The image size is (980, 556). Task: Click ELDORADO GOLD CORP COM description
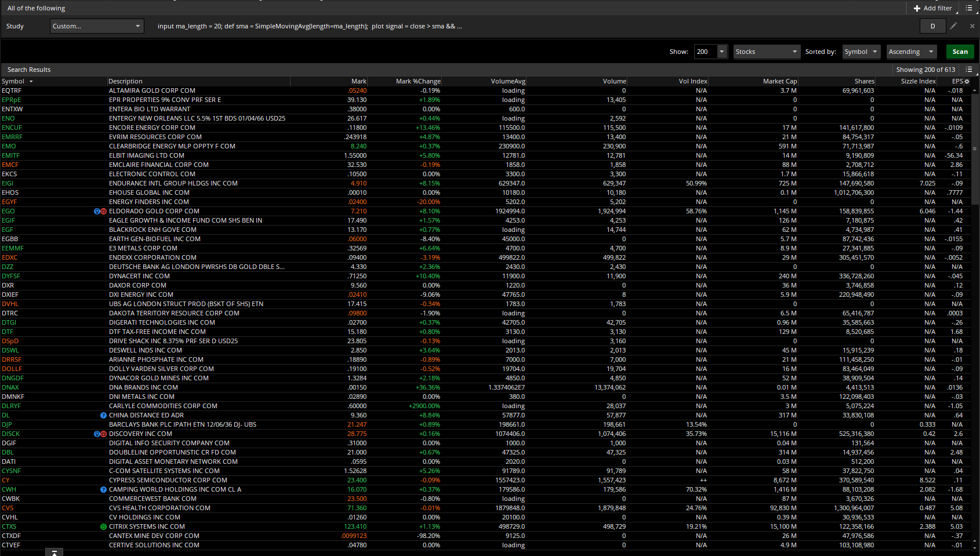point(154,212)
